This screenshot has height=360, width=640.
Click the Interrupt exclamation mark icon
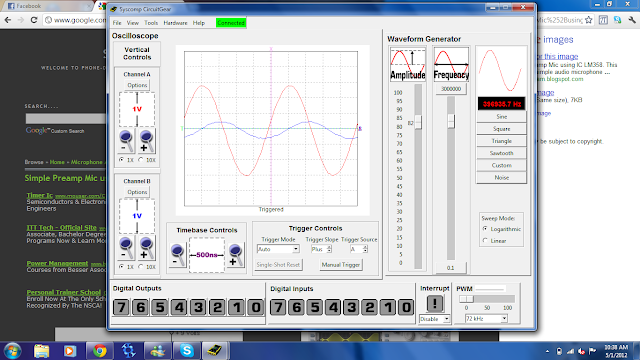(435, 304)
